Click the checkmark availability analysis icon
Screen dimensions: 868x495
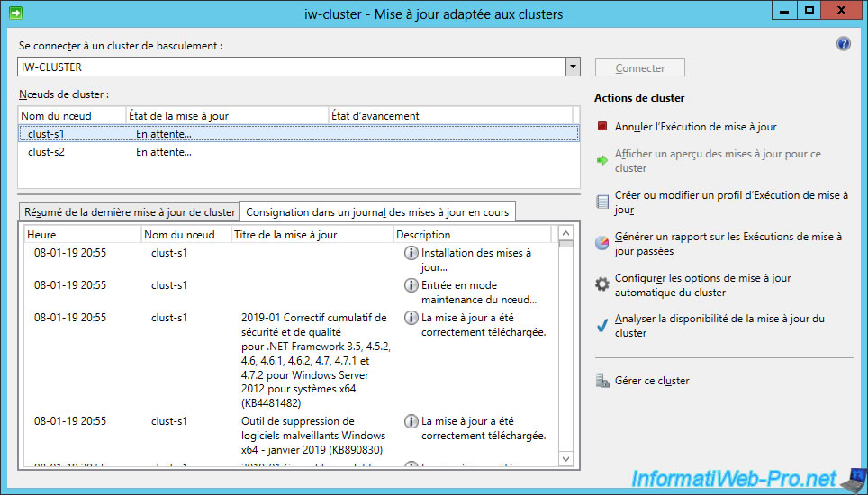[602, 326]
